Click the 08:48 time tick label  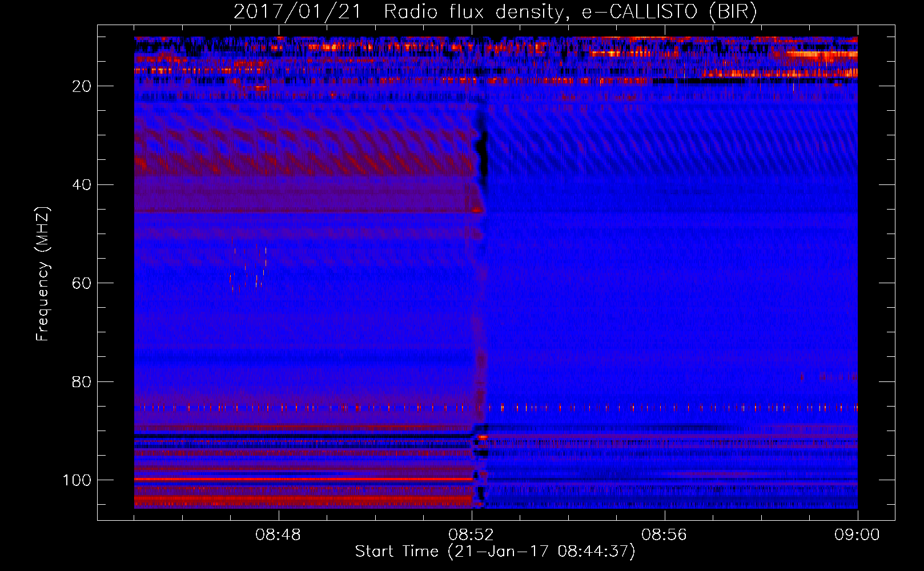click(x=278, y=535)
